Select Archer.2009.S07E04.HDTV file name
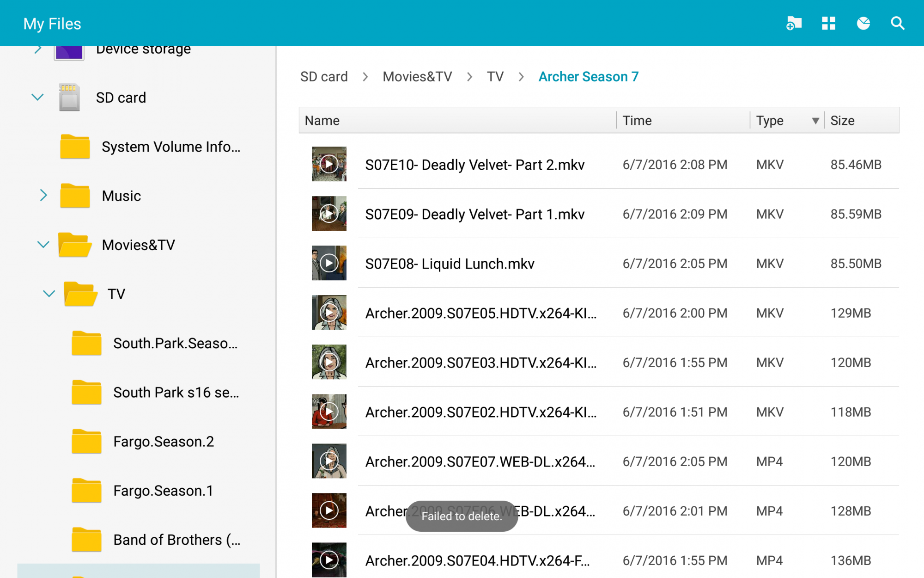 coord(477,560)
